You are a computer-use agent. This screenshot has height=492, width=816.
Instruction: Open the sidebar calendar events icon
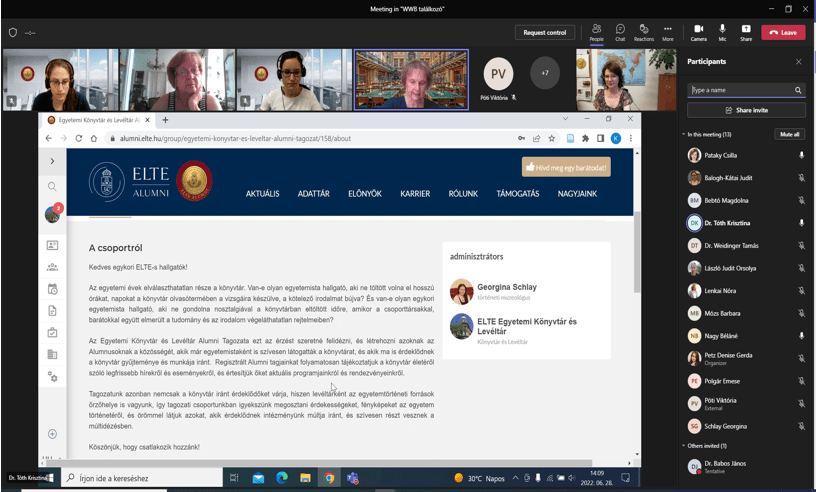pos(52,289)
